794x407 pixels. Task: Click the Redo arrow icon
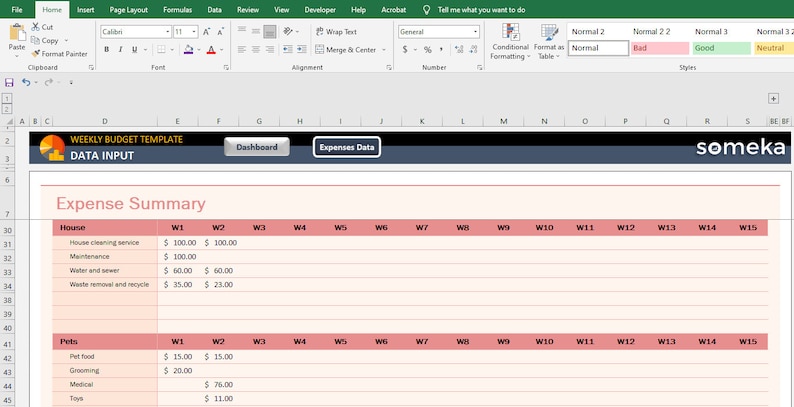49,82
